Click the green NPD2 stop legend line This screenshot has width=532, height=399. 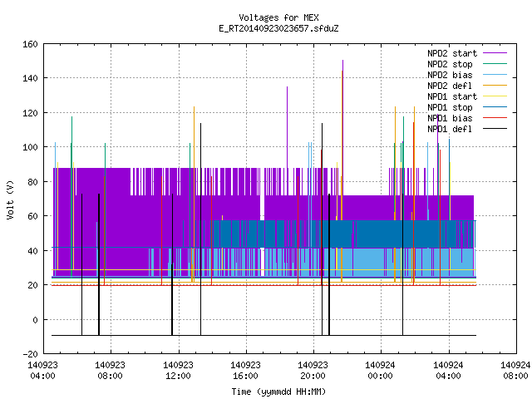pos(495,64)
